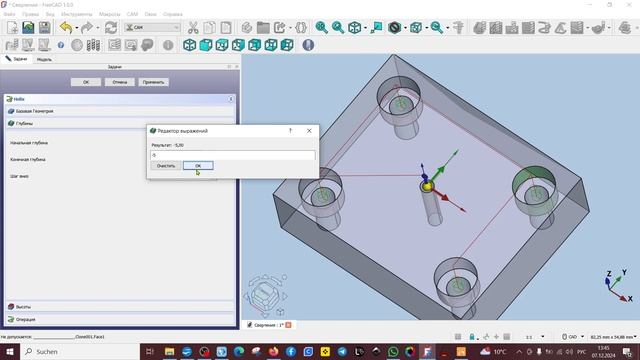
Task: Set left view
Action: pos(287,45)
